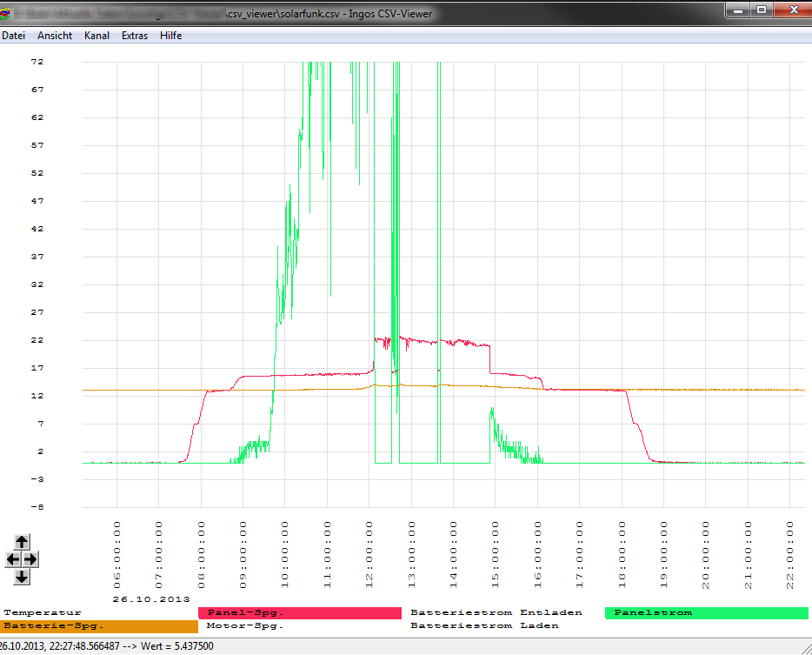Open the Hilfe menu
Viewport: 812px width, 655px height.
(171, 36)
